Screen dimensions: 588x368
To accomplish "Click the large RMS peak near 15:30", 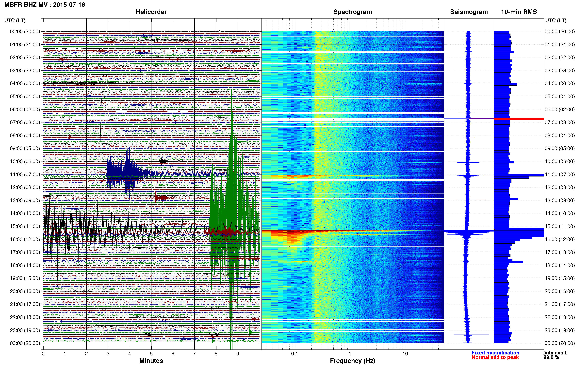I will pos(519,232).
